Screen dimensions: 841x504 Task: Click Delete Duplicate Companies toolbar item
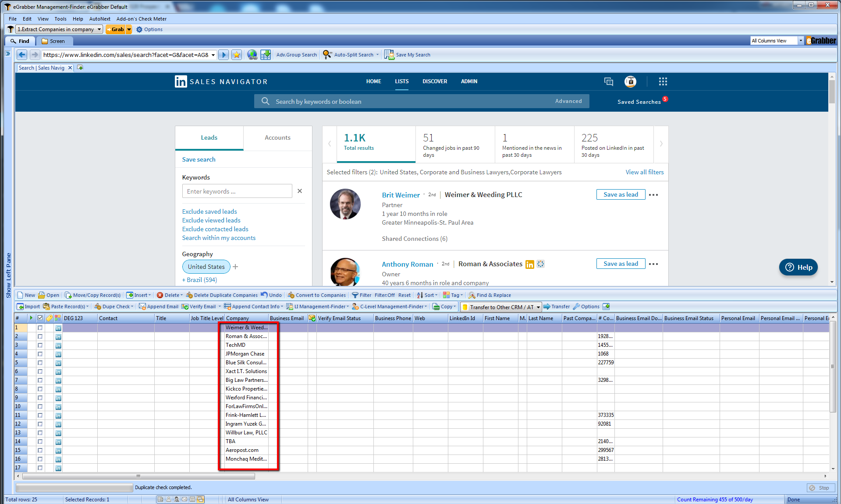pos(222,295)
